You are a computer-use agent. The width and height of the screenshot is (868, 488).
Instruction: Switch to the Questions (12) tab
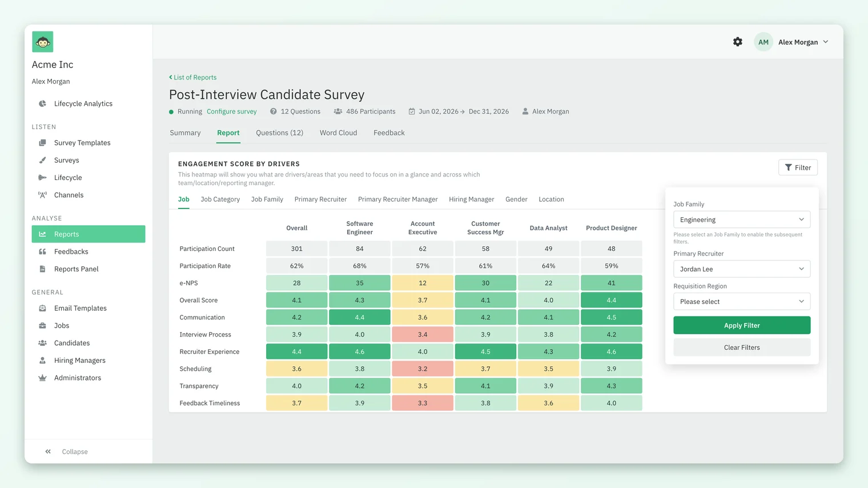tap(279, 133)
